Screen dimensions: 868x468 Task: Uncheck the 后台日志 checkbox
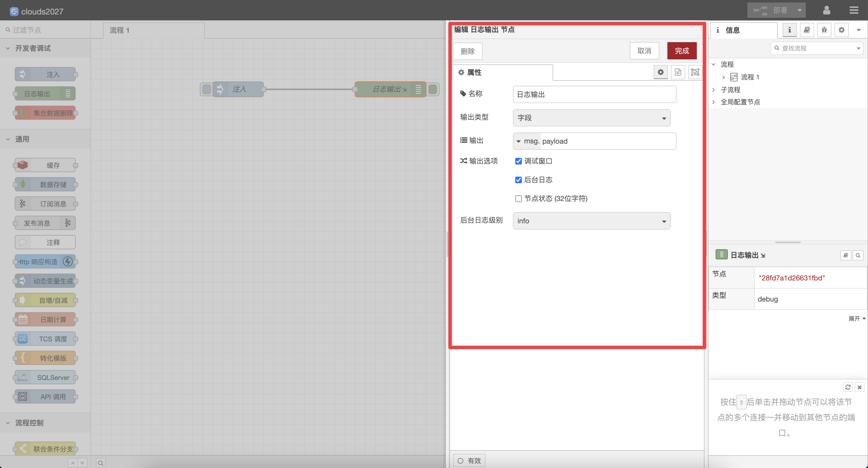[x=518, y=180]
